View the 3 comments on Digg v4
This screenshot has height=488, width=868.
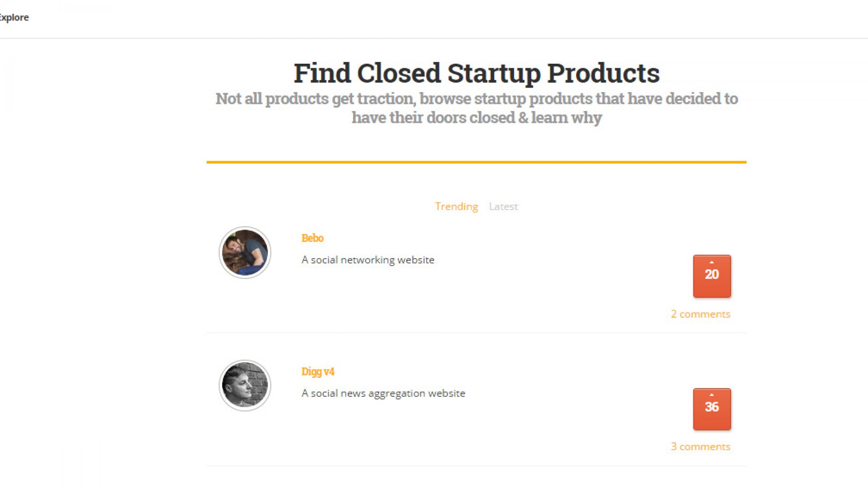(700, 446)
